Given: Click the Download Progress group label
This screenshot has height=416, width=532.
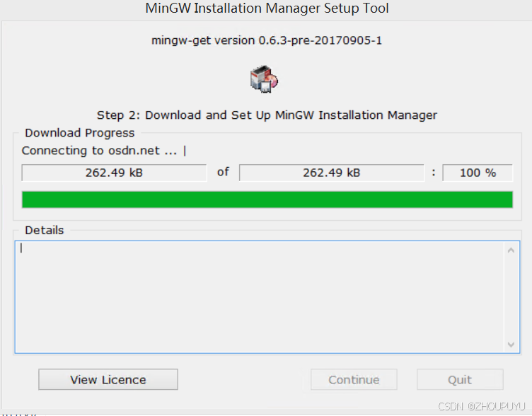Looking at the screenshot, I should coord(80,133).
